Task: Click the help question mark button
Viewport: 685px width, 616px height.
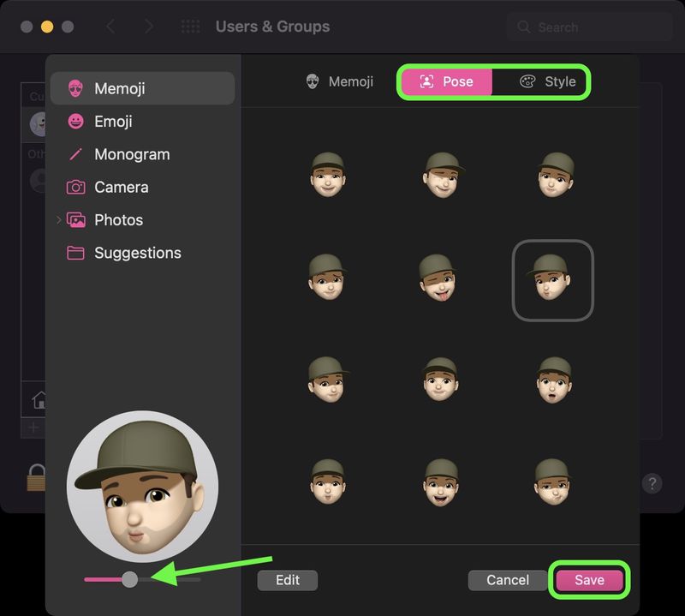Action: (x=652, y=483)
